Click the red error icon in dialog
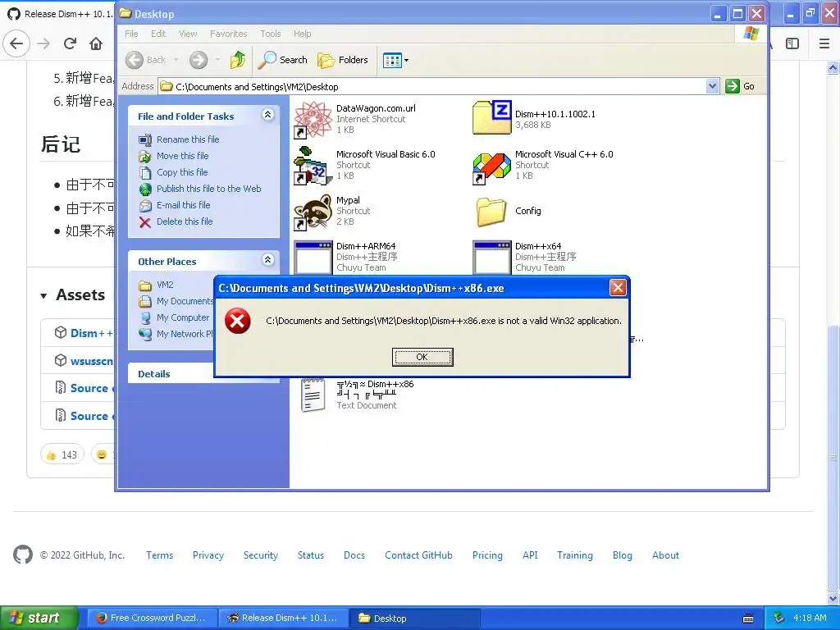 (237, 321)
